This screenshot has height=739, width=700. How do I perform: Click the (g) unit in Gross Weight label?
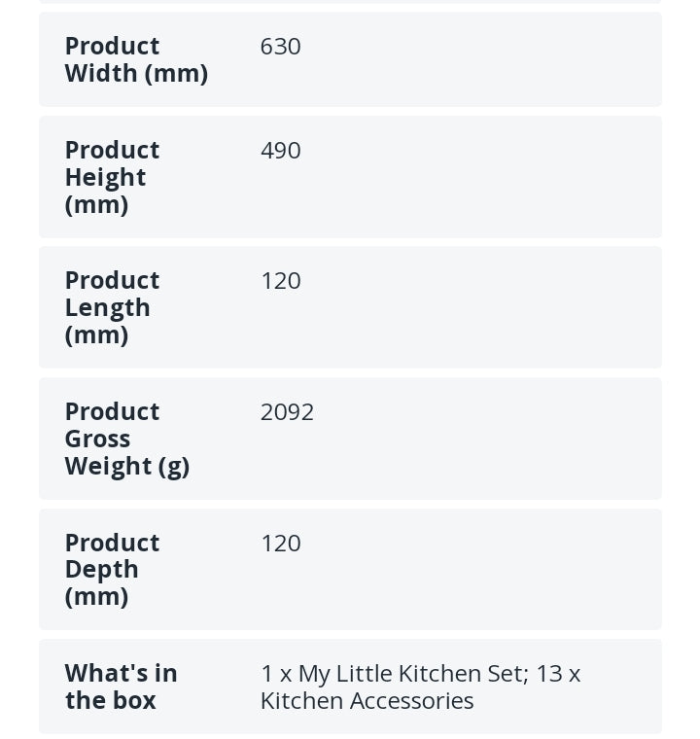coord(172,467)
